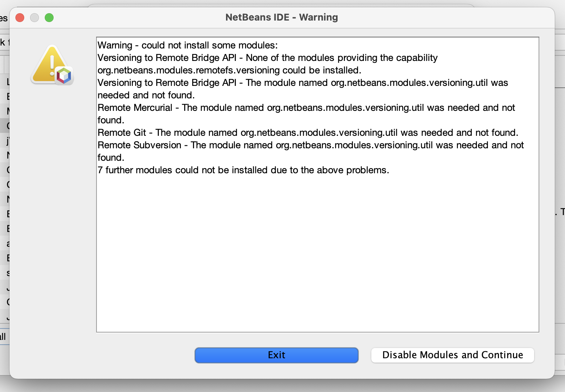
Task: Click the 'Remote Subversion' error message line
Action: pyautogui.click(x=311, y=151)
